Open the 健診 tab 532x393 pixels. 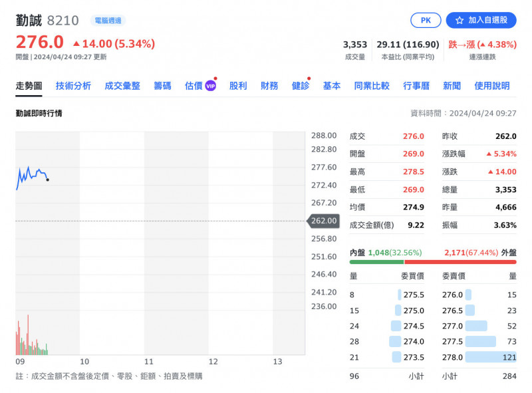[x=301, y=86]
